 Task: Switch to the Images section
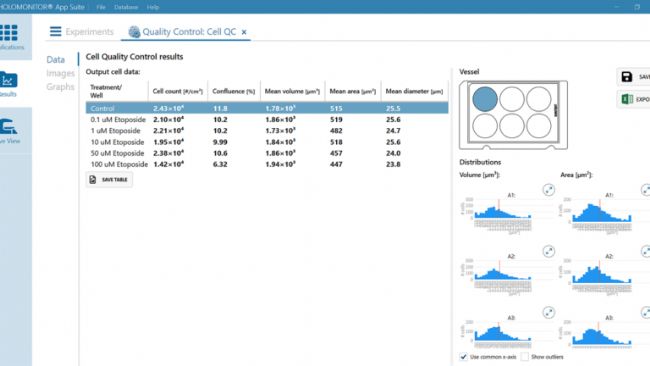click(61, 73)
